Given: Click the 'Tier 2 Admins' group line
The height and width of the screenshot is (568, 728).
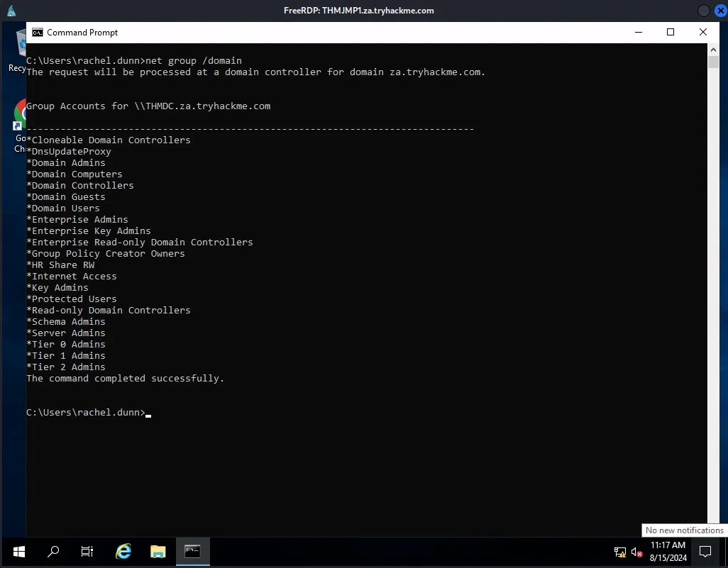Looking at the screenshot, I should click(66, 367).
